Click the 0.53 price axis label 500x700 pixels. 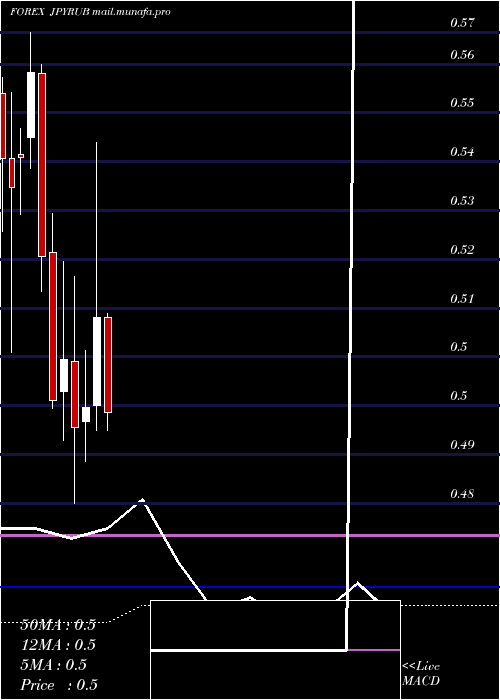coord(462,200)
